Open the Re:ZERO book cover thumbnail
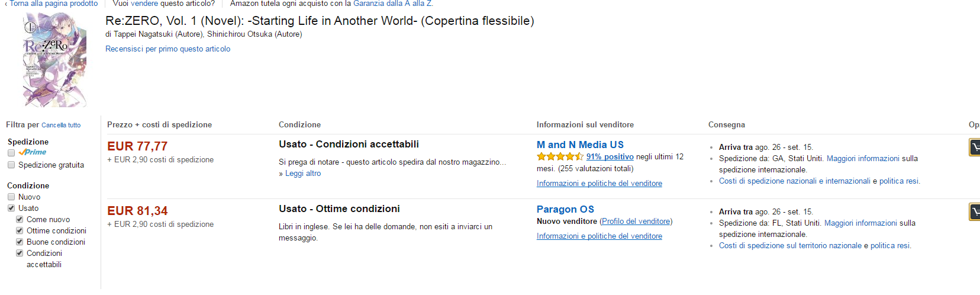Screen dimensions: 980x295 (x=54, y=60)
